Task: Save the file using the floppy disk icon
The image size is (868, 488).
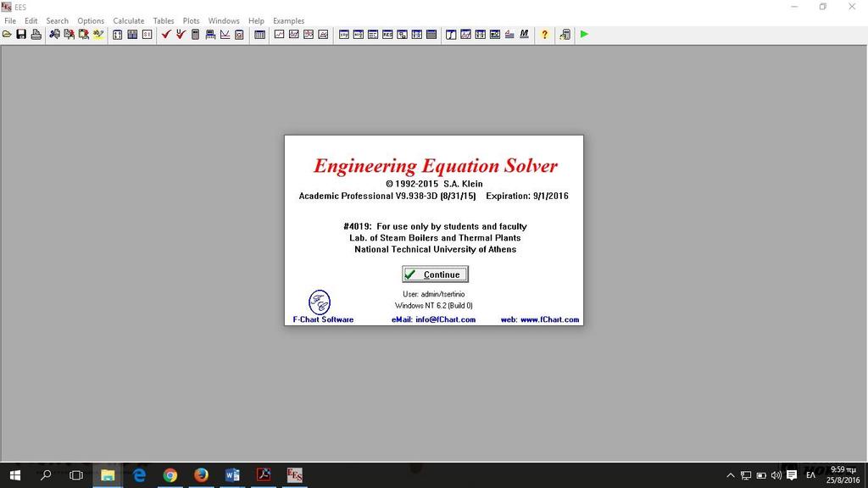Action: coord(21,34)
